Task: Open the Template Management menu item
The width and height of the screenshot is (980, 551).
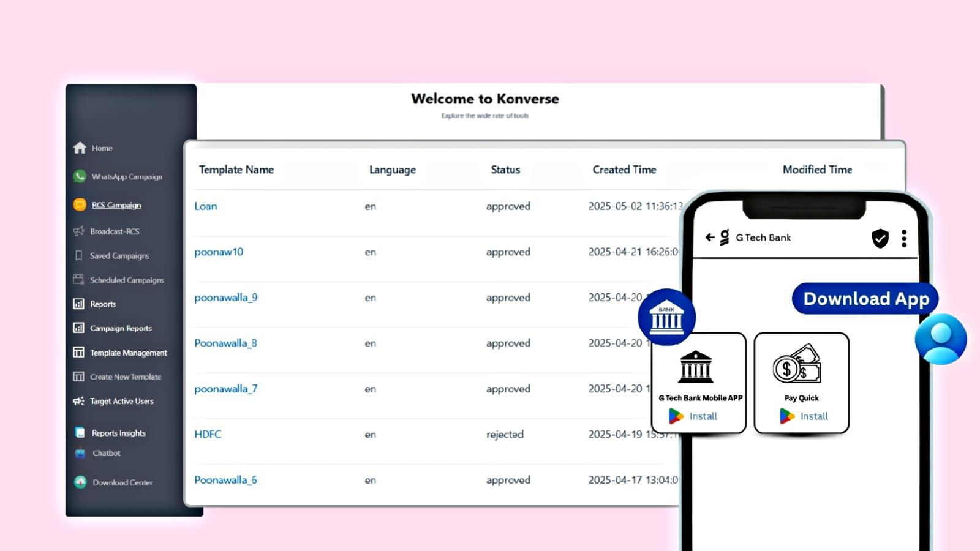Action: [128, 353]
